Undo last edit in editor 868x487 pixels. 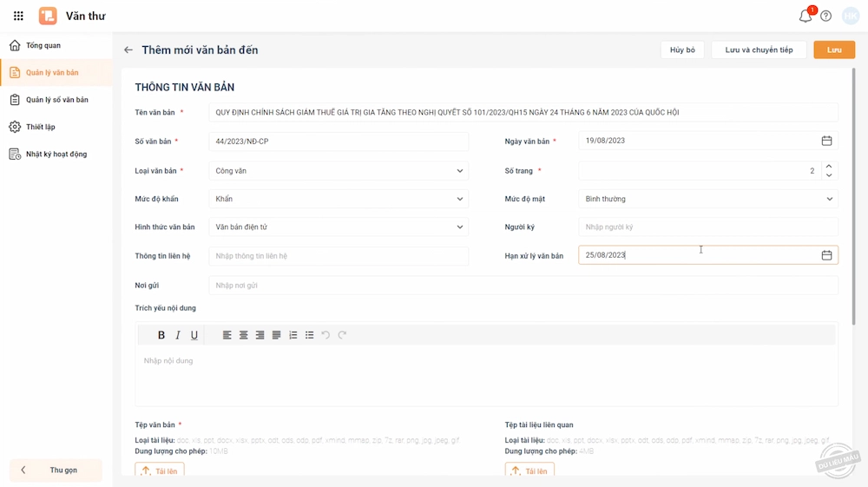click(325, 335)
